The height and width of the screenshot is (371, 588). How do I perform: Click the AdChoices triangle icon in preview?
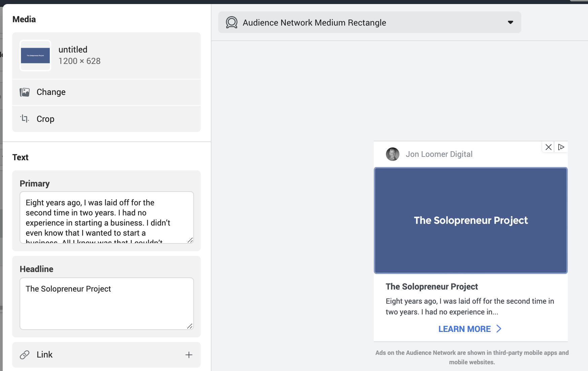[561, 147]
